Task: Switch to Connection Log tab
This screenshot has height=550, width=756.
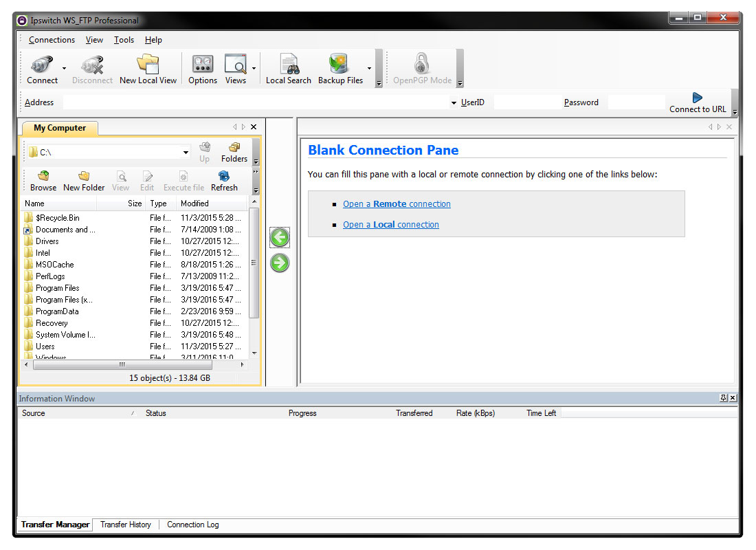Action: pos(193,525)
